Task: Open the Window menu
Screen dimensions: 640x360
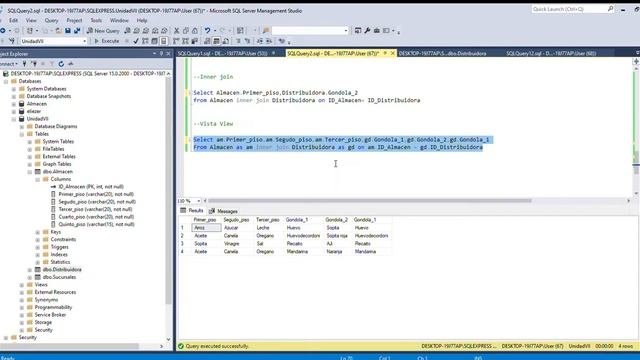Action: tap(119, 20)
